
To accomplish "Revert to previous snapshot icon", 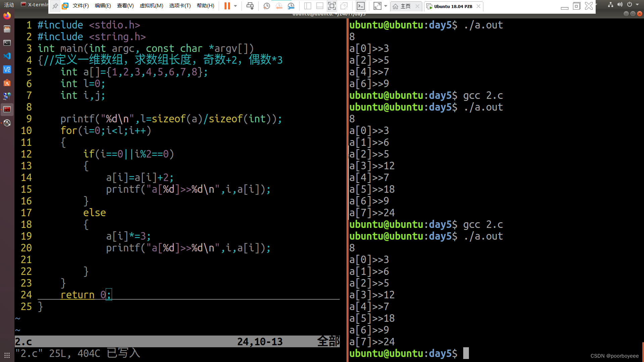I will pyautogui.click(x=279, y=6).
